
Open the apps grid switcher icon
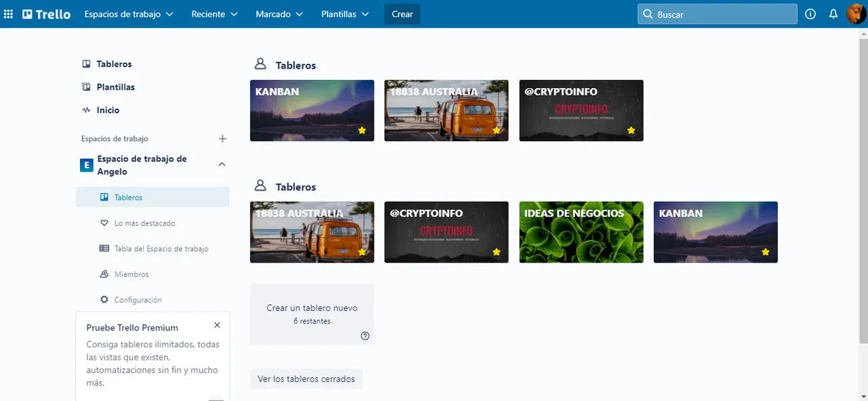pyautogui.click(x=9, y=14)
